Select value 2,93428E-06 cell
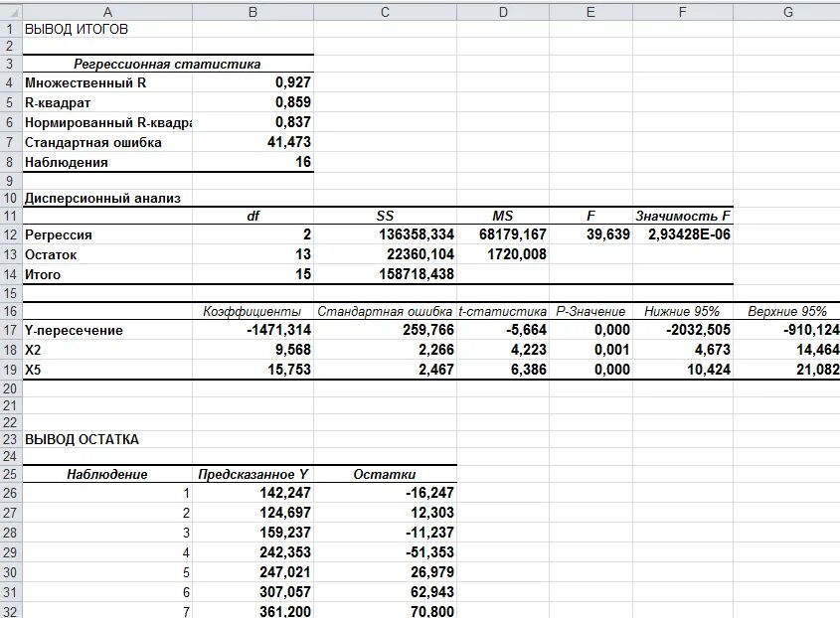840x618 pixels. pos(683,234)
